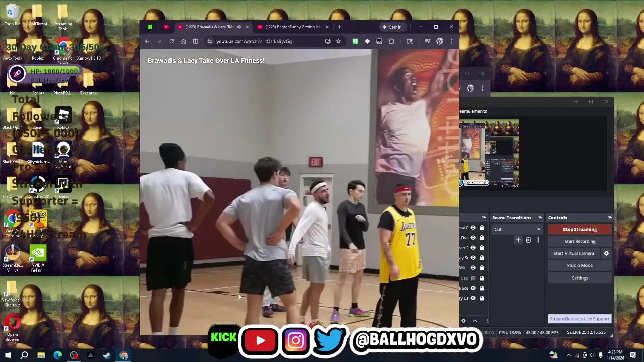644x362 pixels.
Task: Open the browser three-dot menu
Action: 451,41
